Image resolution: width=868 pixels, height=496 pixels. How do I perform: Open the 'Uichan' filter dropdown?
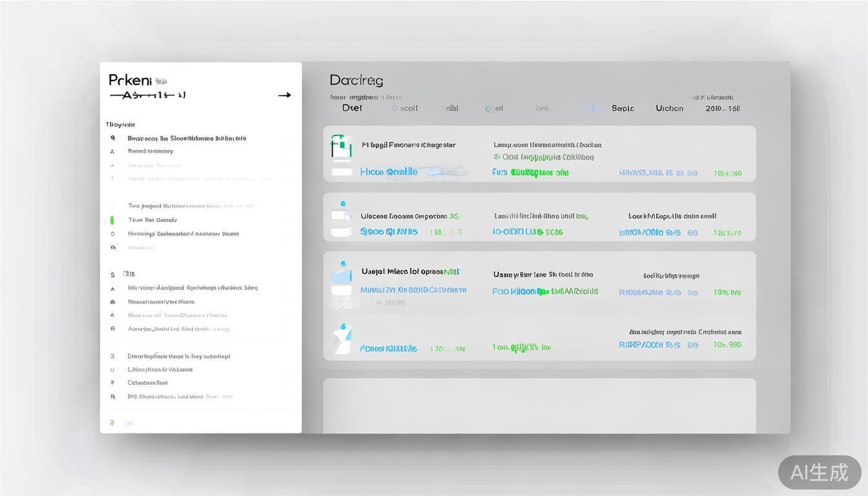pos(669,108)
